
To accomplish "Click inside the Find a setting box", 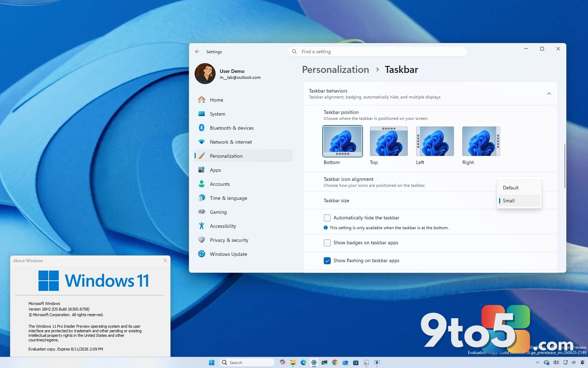I will [x=377, y=52].
